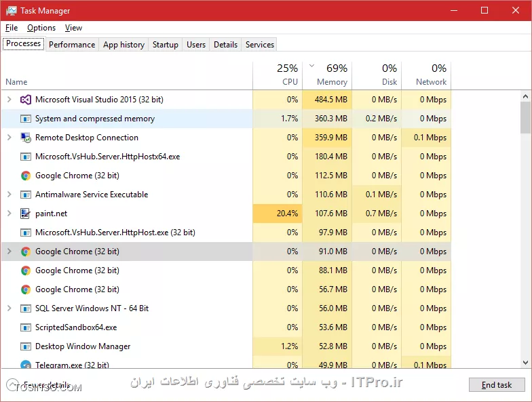Switch to the Startup tab
532x402 pixels.
click(x=166, y=45)
